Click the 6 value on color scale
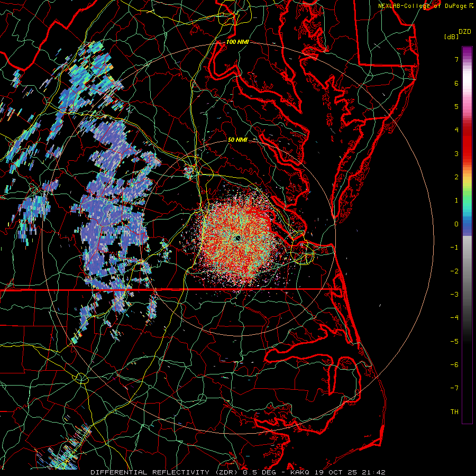The height and width of the screenshot is (476, 476). click(456, 83)
